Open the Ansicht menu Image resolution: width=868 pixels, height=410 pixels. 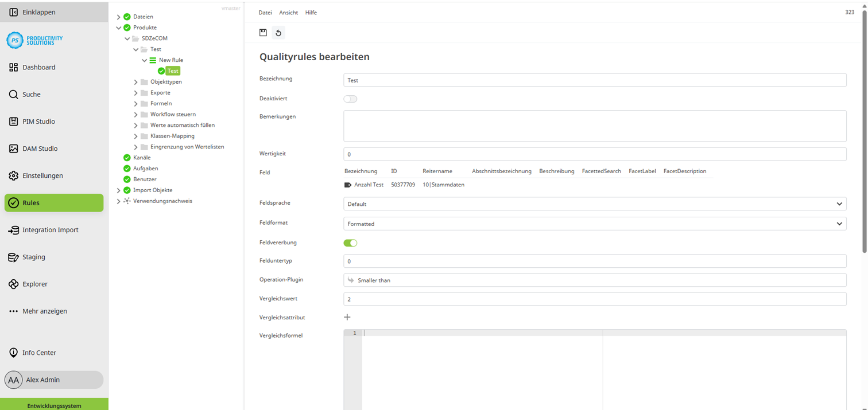pyautogui.click(x=289, y=13)
